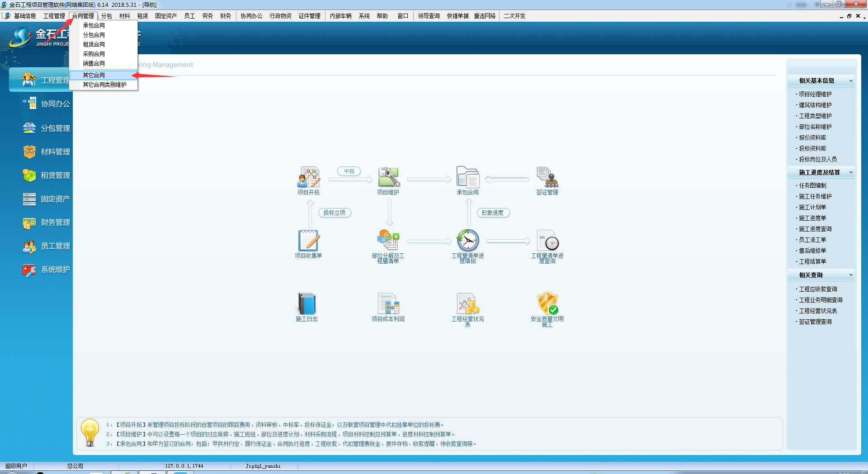Image resolution: width=868 pixels, height=474 pixels.
Task: Choose 其它合同 from the dropdown menu
Action: pyautogui.click(x=104, y=75)
